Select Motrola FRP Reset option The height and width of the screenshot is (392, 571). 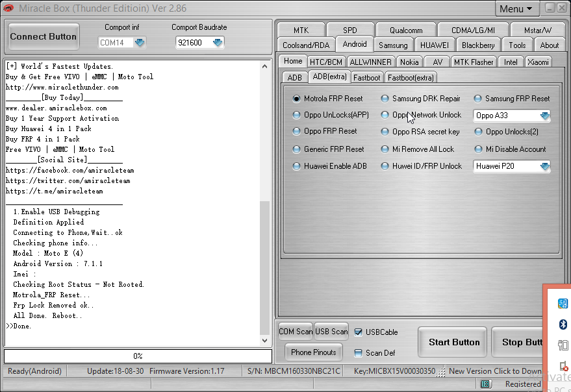point(327,99)
